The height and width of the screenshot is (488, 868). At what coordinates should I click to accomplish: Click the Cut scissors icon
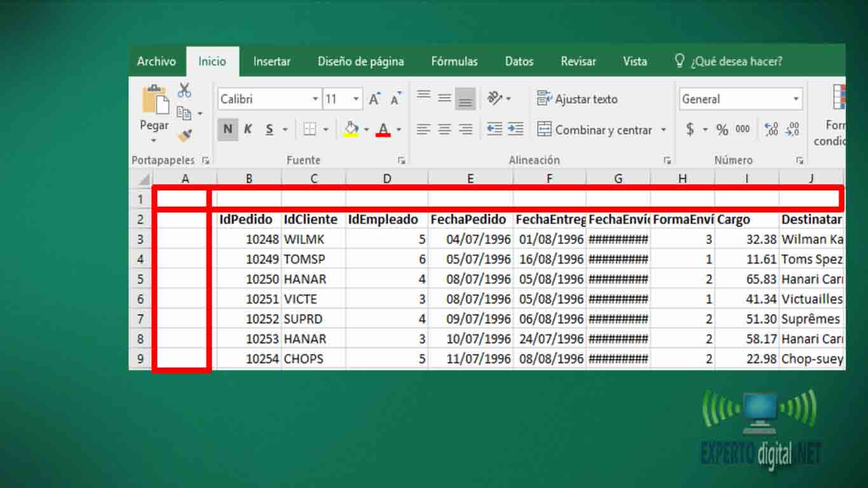pos(184,91)
